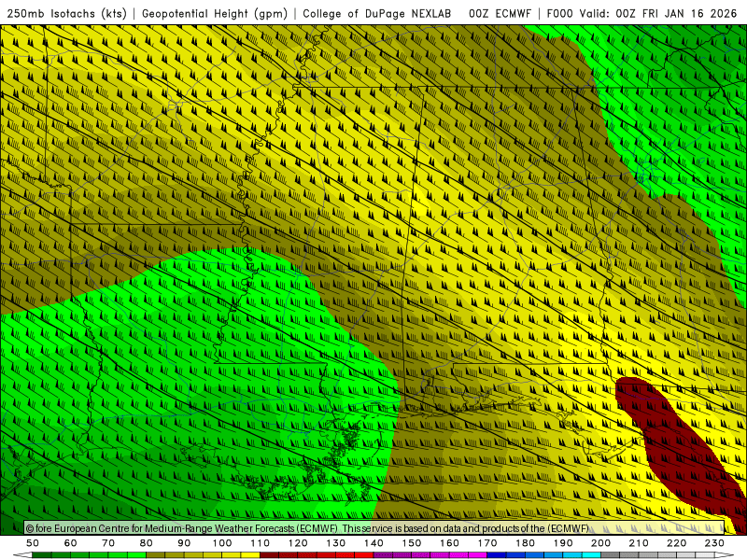747x560 pixels.
Task: Click the 220 value on the color scale
Action: 676,543
